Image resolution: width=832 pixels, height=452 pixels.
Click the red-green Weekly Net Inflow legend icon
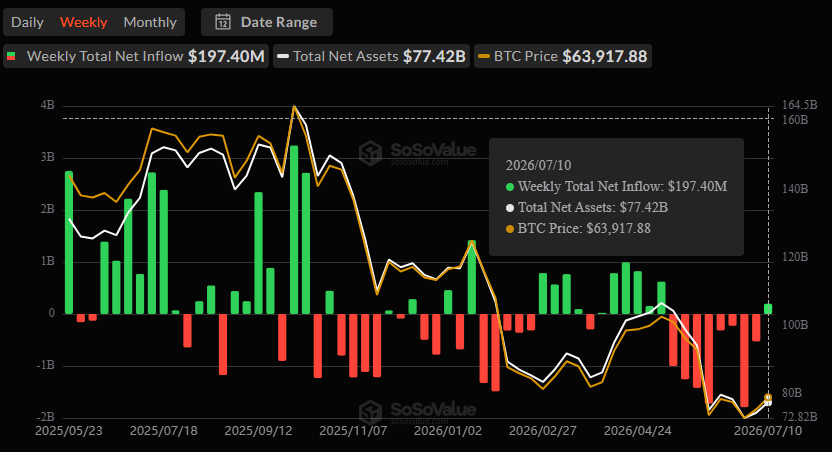[11, 56]
